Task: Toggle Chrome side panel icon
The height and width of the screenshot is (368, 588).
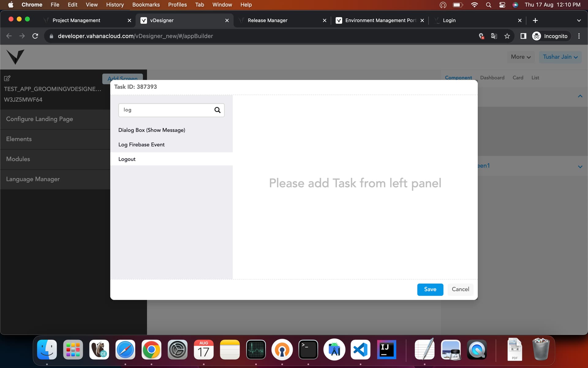Action: [x=523, y=36]
